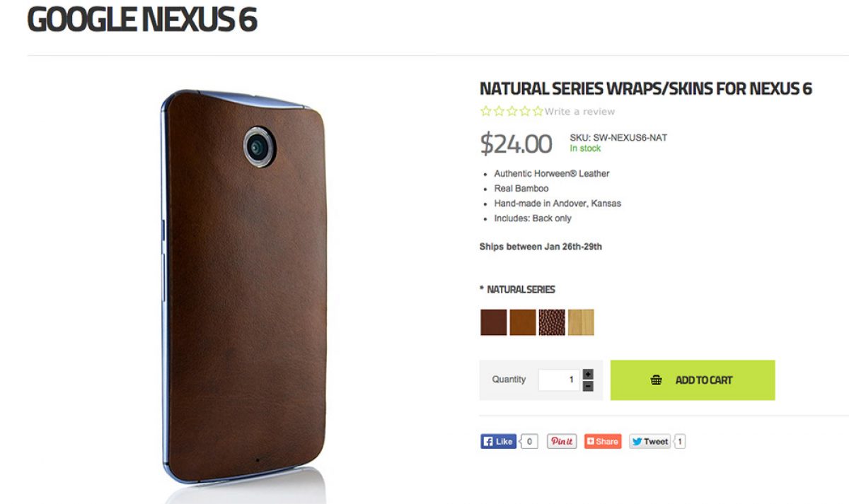Click the Pinterest Pin it button

[x=562, y=441]
